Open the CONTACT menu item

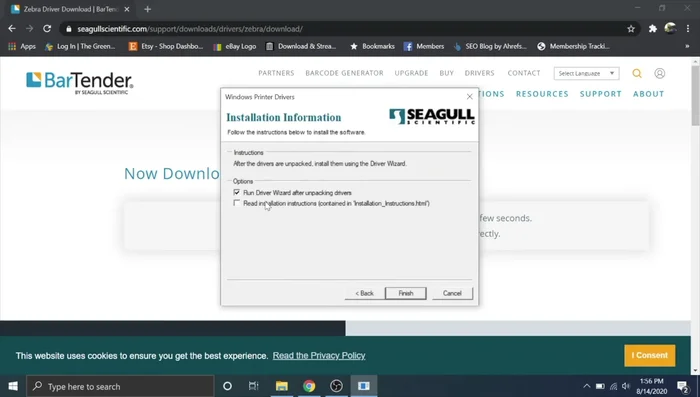click(x=524, y=73)
